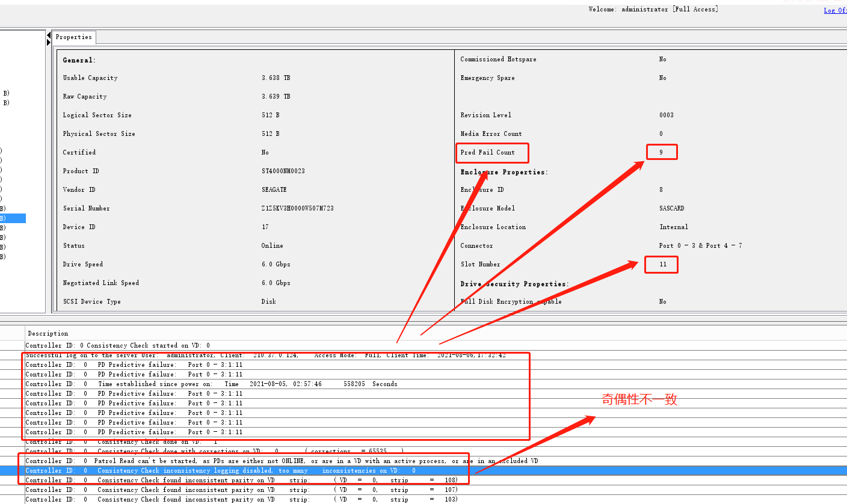Select the highlighted drive in left tree

[x=12, y=218]
